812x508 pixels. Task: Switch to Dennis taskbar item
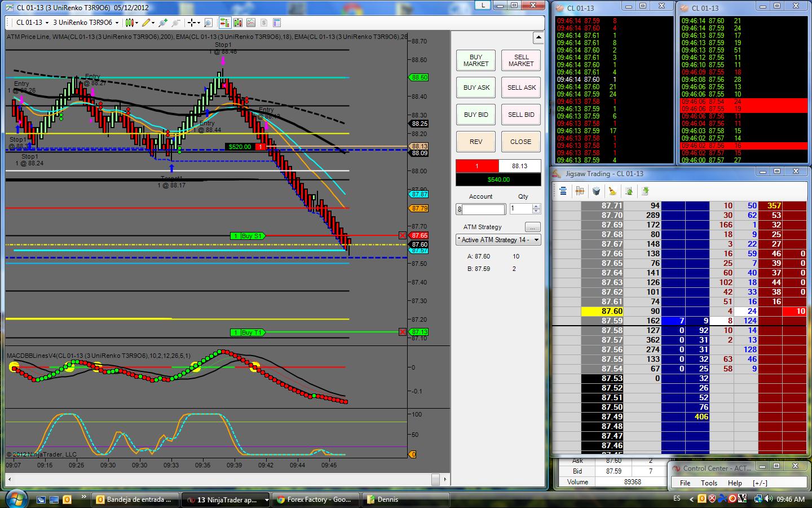(x=407, y=500)
